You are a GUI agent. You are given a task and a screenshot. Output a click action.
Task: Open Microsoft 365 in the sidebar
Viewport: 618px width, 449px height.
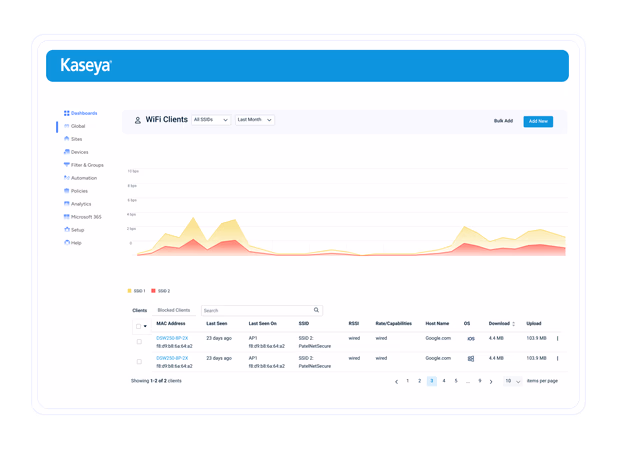click(x=83, y=217)
